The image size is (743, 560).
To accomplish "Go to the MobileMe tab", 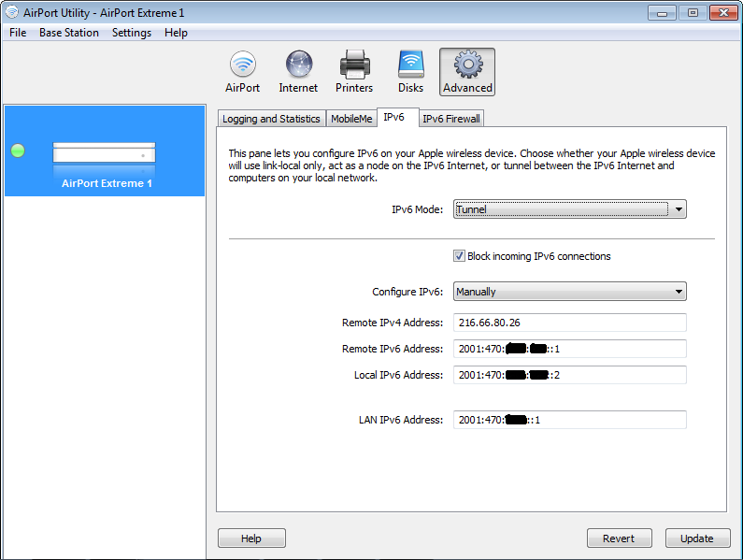I will coord(351,119).
